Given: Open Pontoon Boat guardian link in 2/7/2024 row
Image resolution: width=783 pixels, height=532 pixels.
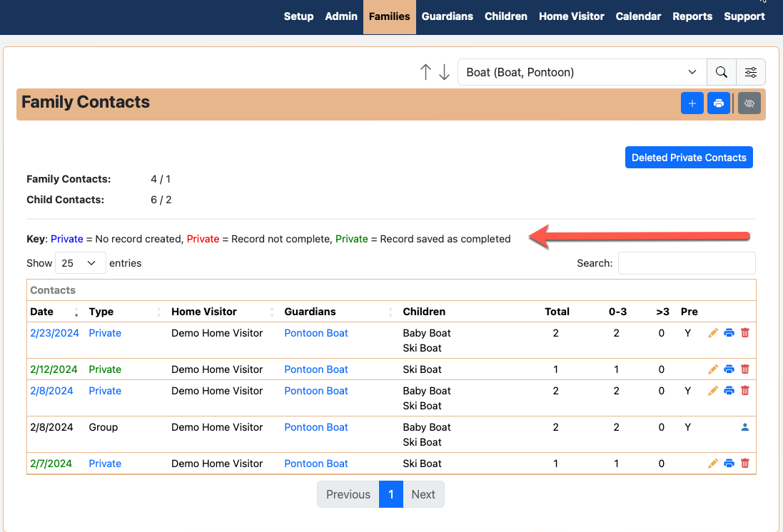Looking at the screenshot, I should tap(316, 464).
